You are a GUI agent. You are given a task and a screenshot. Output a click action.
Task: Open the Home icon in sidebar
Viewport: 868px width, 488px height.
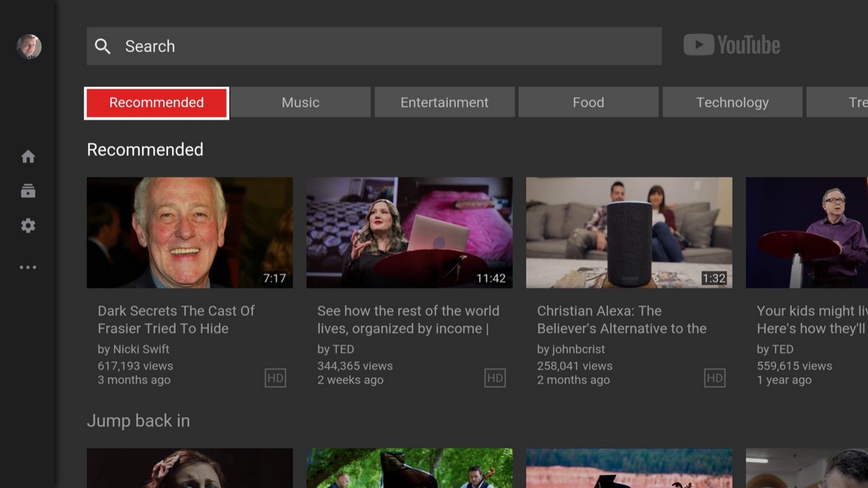coord(28,157)
